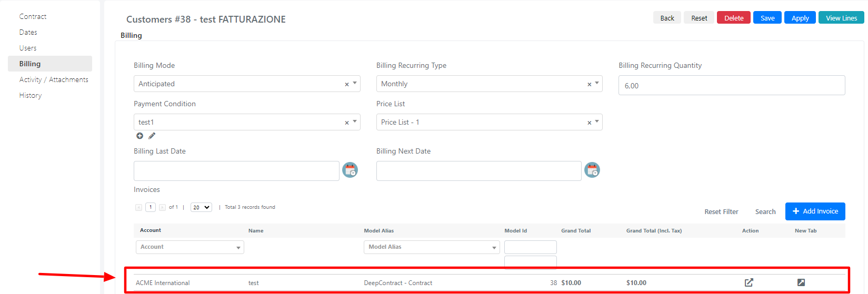
Task: Apply the changes
Action: [x=800, y=18]
